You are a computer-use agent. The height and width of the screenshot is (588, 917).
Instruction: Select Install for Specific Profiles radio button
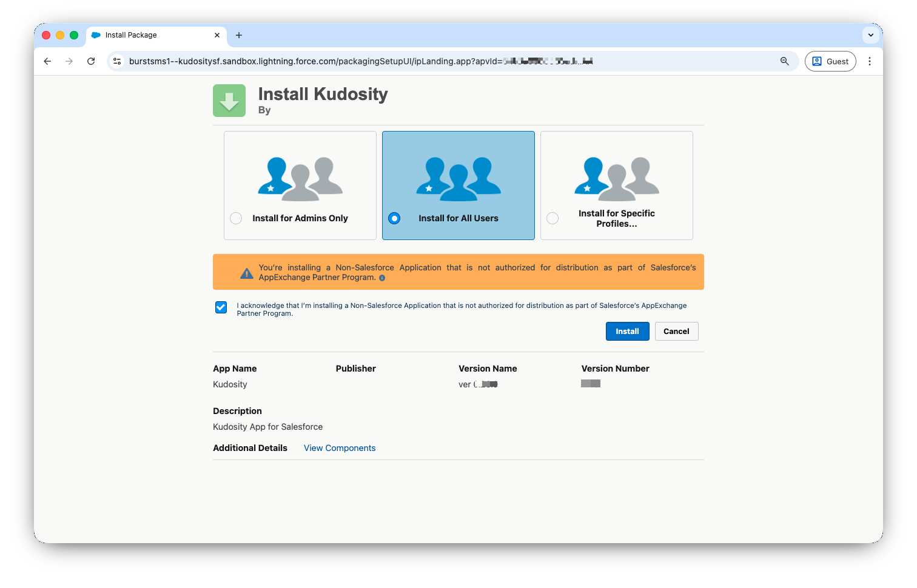553,218
